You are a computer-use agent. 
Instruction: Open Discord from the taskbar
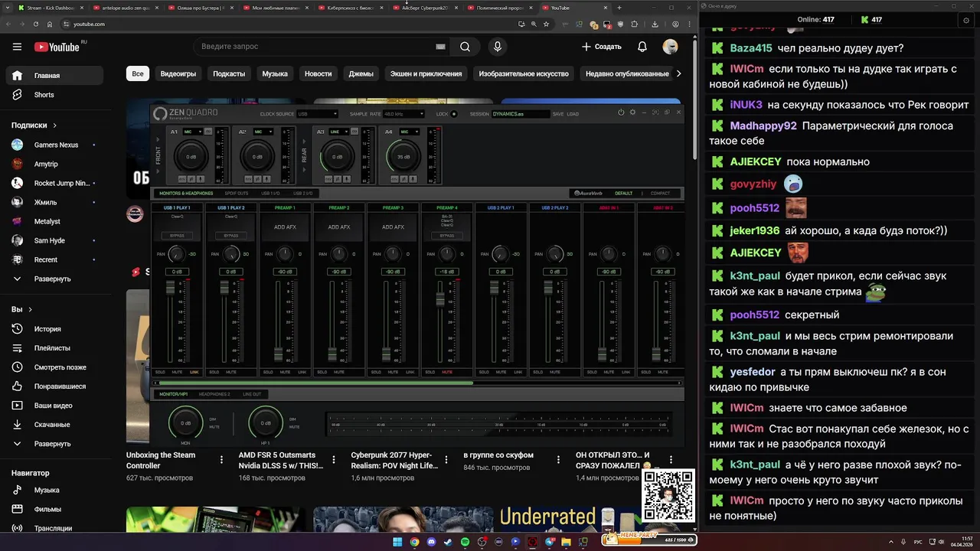(432, 542)
